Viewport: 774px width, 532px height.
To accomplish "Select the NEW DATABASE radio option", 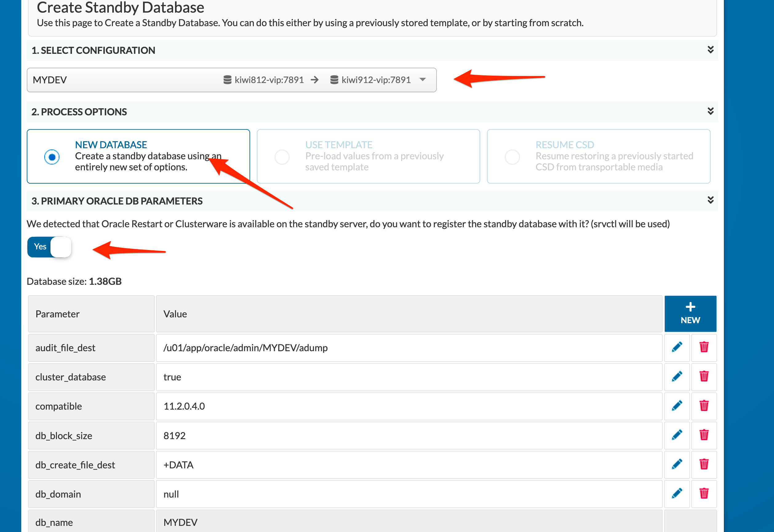I will [52, 157].
